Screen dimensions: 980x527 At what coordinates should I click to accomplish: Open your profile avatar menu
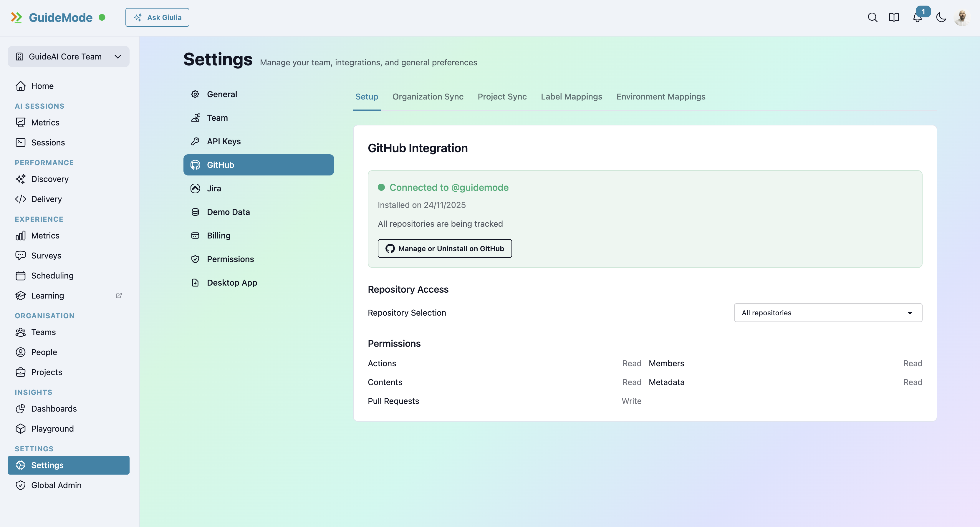click(962, 17)
